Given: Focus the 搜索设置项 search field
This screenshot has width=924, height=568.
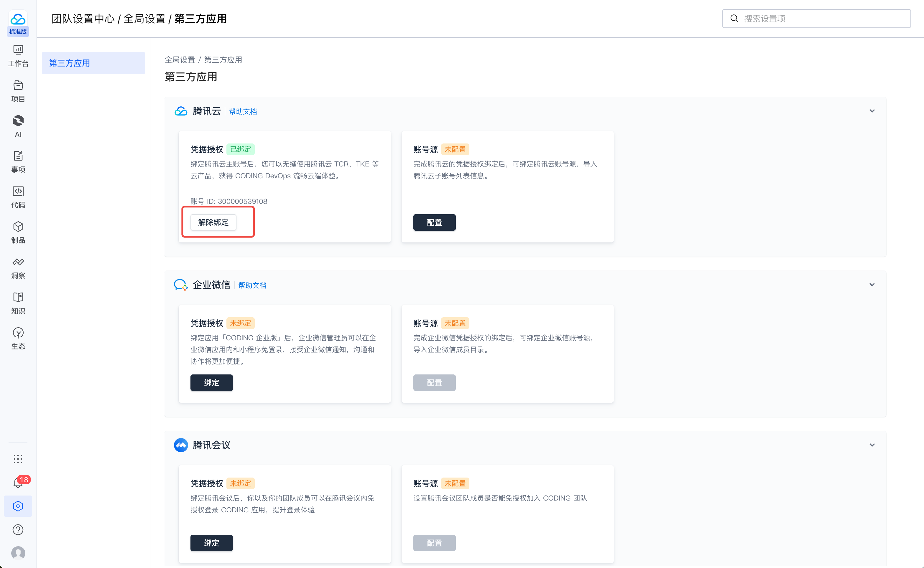Looking at the screenshot, I should coord(816,18).
